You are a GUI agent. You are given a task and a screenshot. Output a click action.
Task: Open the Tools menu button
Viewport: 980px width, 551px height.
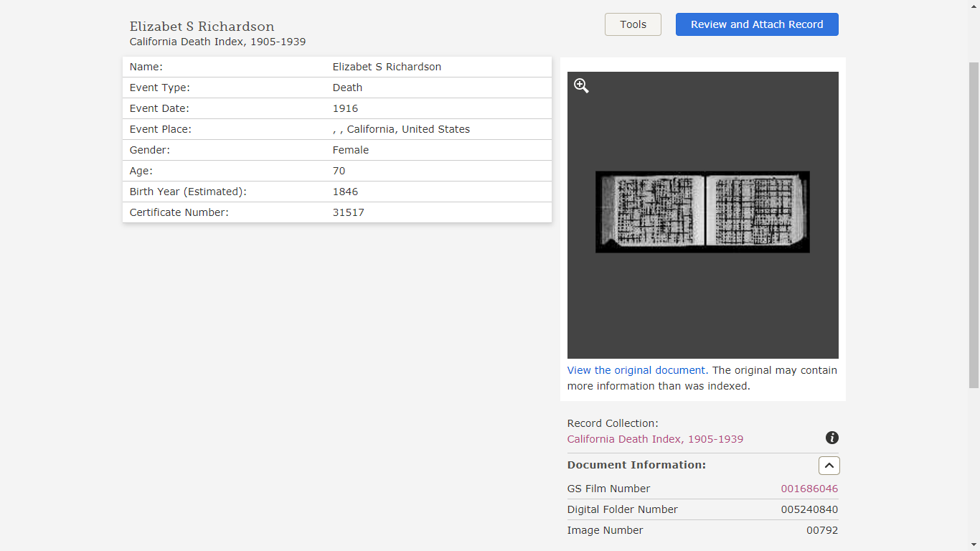tap(633, 24)
